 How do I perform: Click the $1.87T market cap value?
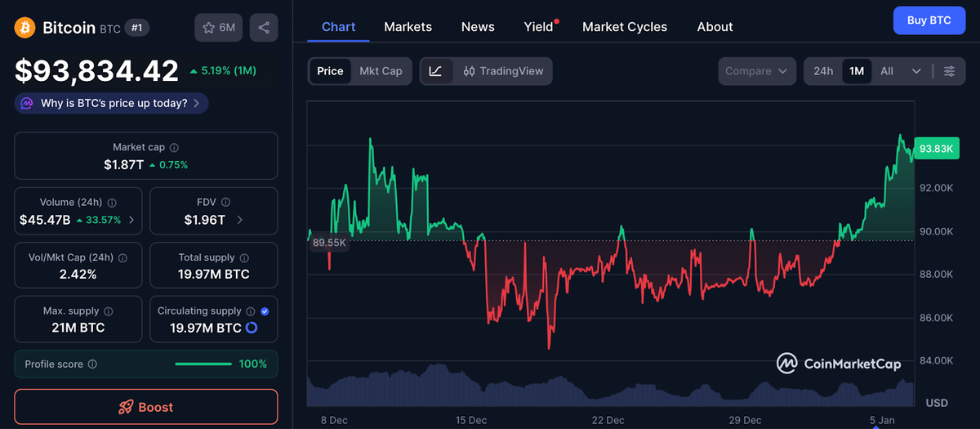[x=123, y=164]
